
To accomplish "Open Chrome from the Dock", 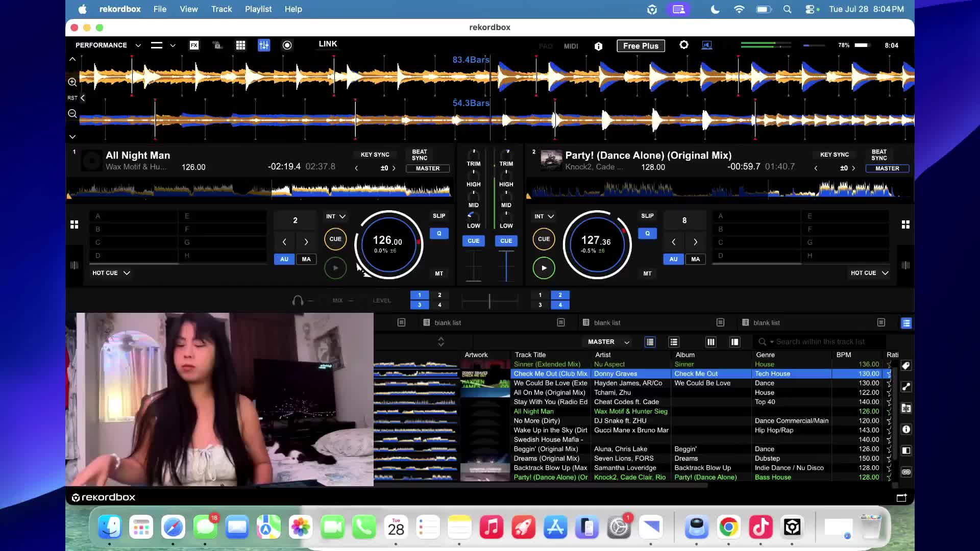I will tap(728, 527).
